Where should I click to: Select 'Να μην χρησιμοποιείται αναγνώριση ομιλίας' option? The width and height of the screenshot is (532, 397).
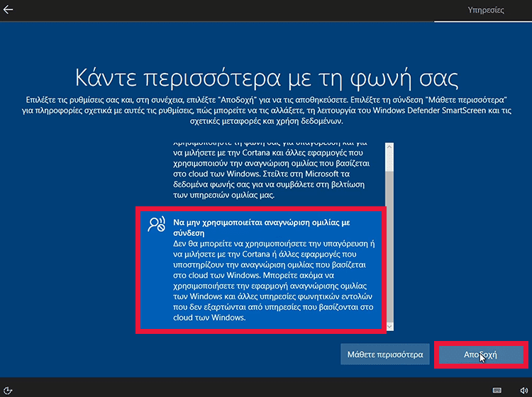(261, 270)
